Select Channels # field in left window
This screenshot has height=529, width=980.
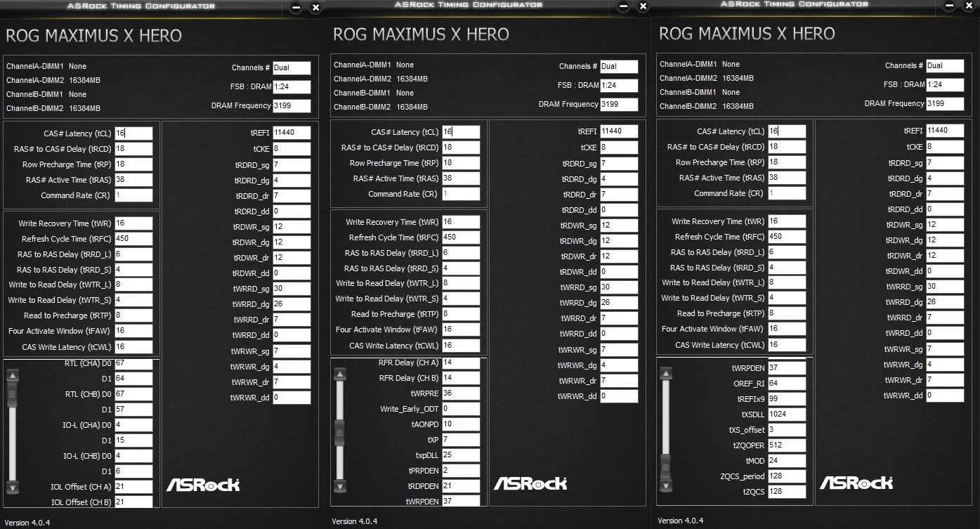[x=292, y=67]
